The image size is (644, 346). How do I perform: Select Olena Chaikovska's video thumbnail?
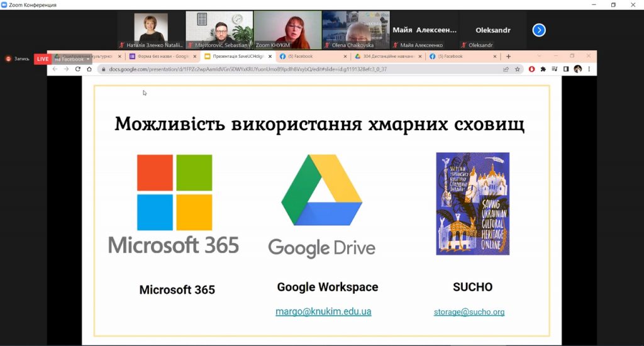tap(356, 30)
